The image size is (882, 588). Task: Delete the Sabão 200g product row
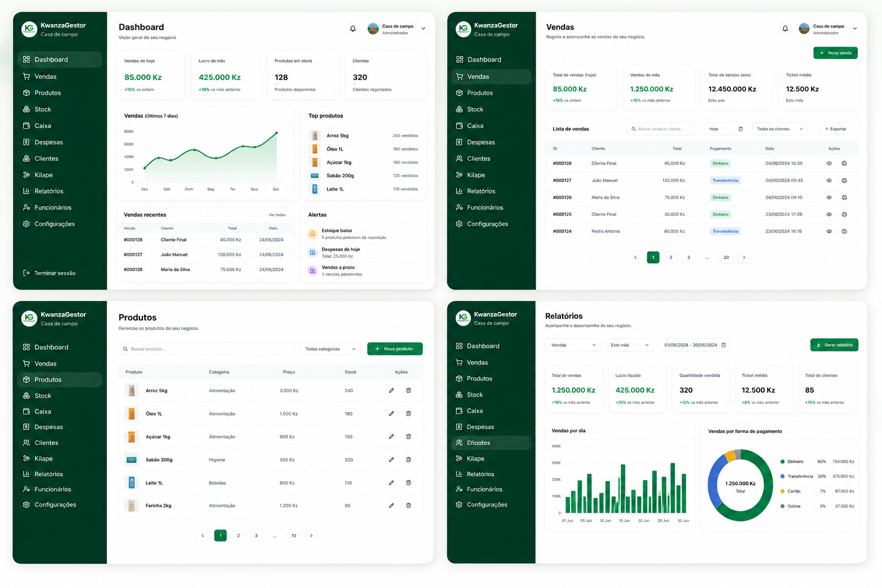coord(408,460)
